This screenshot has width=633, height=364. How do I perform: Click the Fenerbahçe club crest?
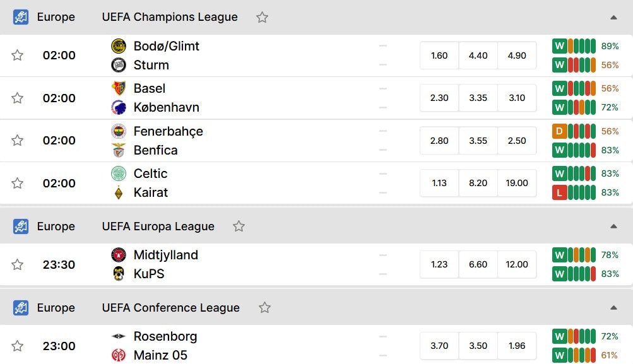tap(119, 131)
